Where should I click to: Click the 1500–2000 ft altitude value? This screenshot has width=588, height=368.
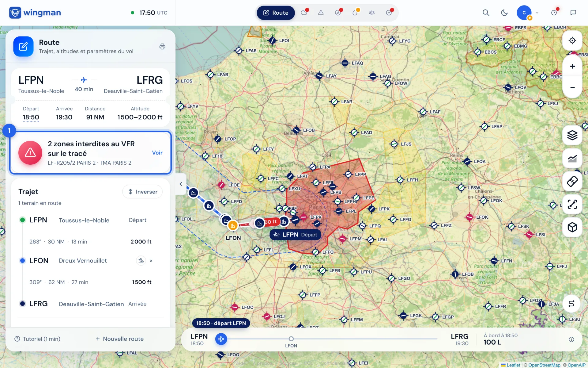point(140,117)
